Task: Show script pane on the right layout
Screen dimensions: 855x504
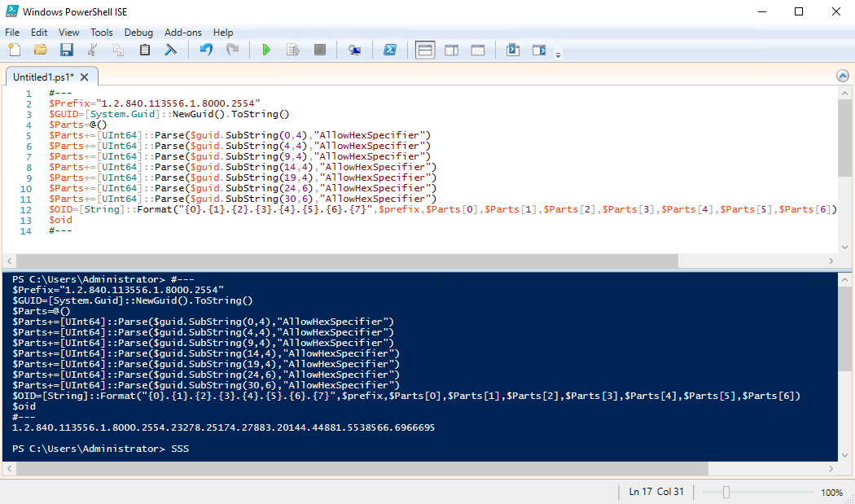Action: (x=451, y=50)
